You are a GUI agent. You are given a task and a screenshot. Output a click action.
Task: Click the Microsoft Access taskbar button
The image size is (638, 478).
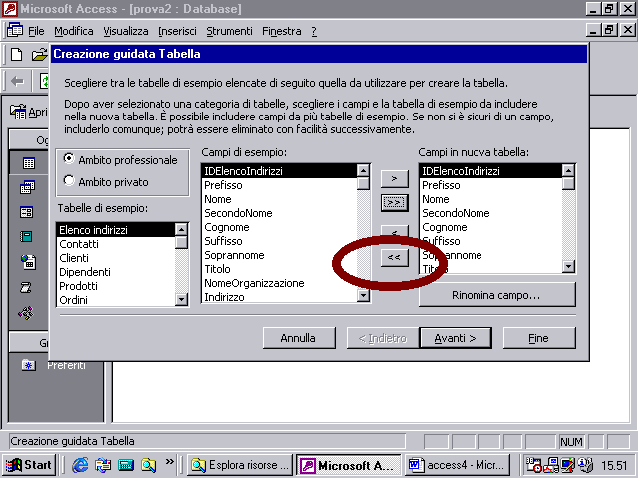(x=349, y=465)
